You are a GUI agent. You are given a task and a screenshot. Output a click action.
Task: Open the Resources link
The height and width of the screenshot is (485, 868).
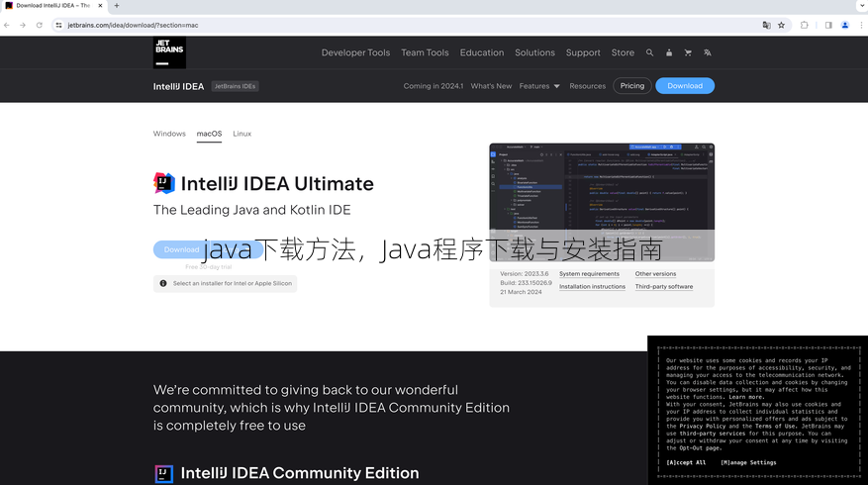point(587,86)
